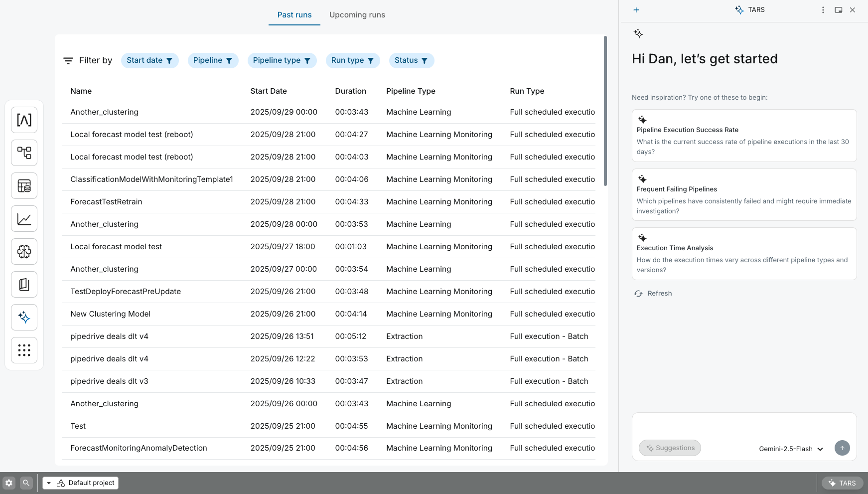Viewport: 868px width, 494px height.
Task: Click start date 2025/09/26 12:22 cell
Action: 283,359
